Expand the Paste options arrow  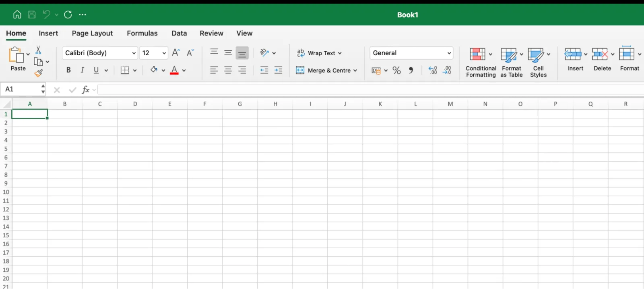(28, 54)
